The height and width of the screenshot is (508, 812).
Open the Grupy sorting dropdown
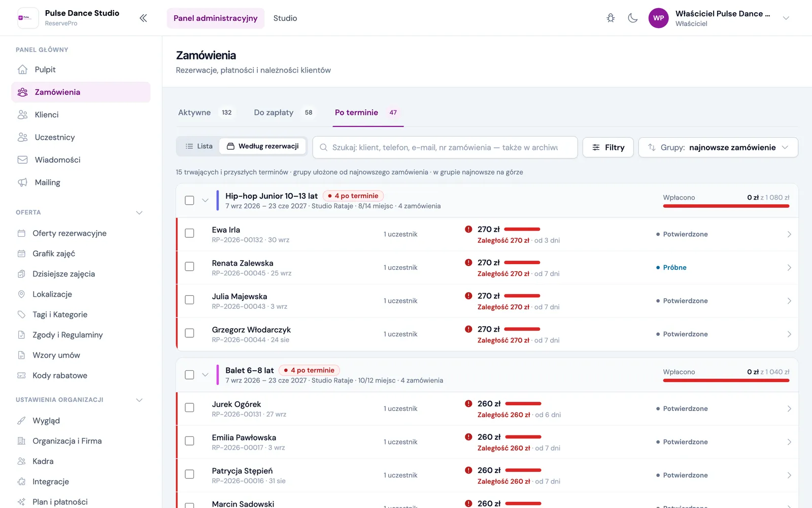[x=718, y=147]
